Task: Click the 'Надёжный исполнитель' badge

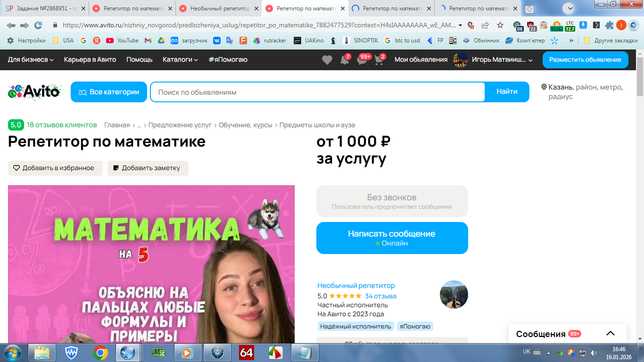Action: coord(355,326)
